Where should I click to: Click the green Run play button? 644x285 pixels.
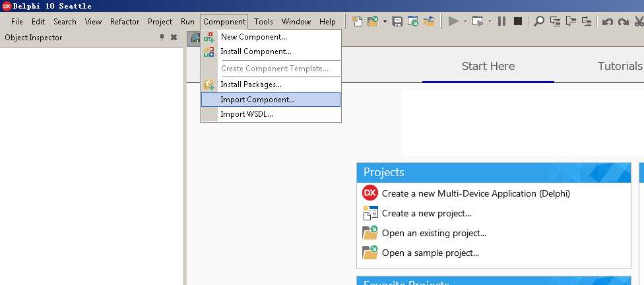(x=453, y=21)
